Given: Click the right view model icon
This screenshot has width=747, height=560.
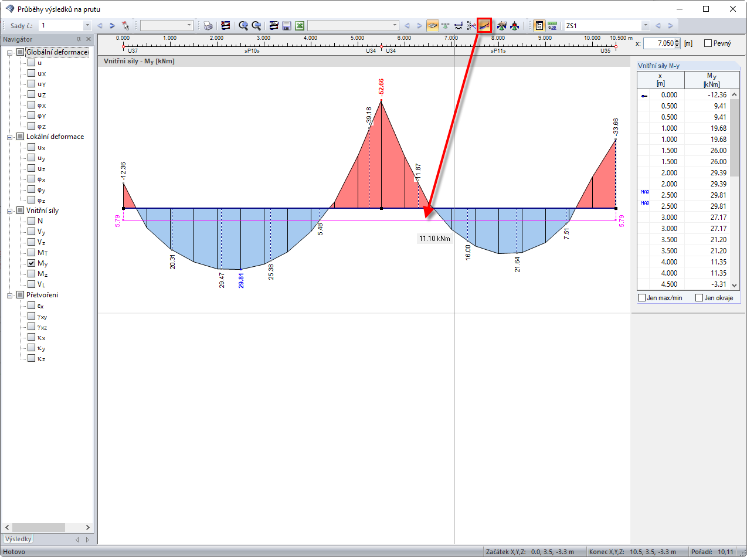Looking at the screenshot, I should pyautogui.click(x=515, y=26).
